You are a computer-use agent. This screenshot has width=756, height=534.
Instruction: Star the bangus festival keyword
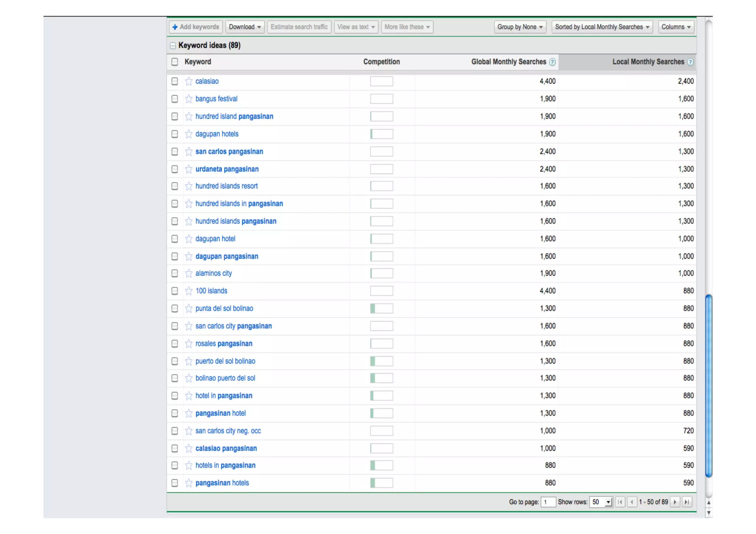pyautogui.click(x=189, y=99)
